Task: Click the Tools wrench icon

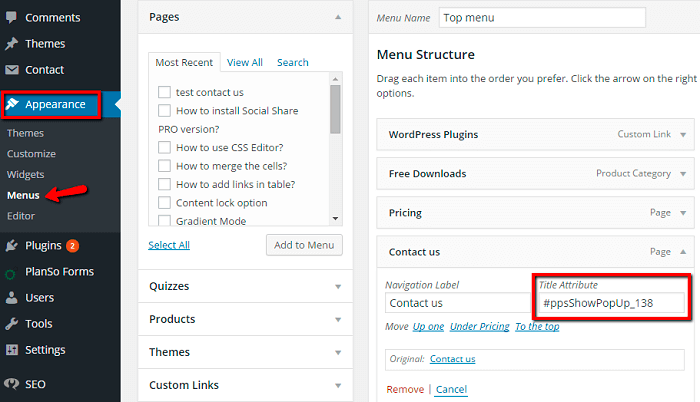Action: 12,323
